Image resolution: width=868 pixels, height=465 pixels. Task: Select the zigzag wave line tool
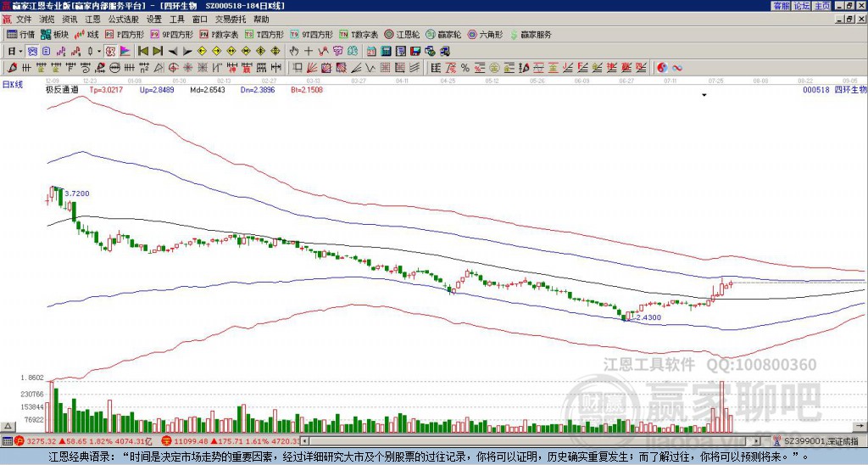[370, 68]
